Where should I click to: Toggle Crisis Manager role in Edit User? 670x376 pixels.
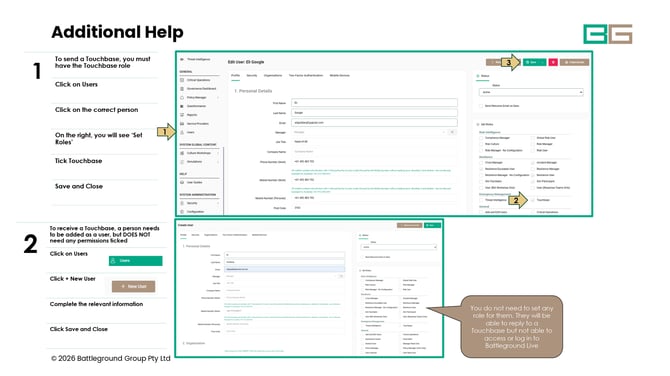point(482,163)
